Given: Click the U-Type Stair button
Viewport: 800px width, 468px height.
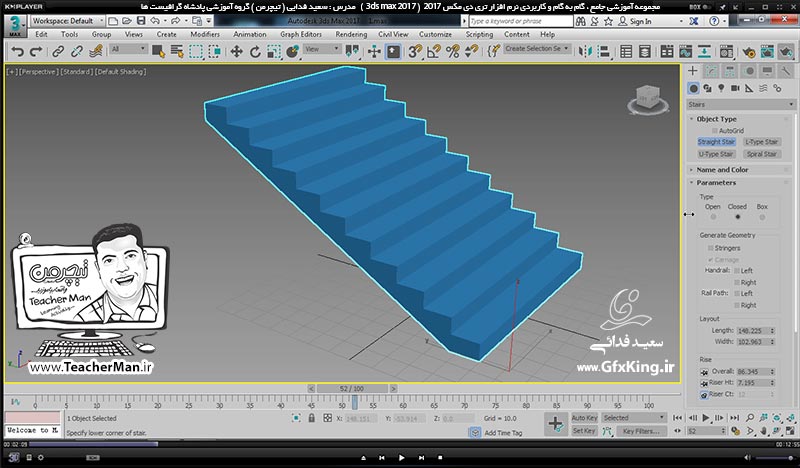Looking at the screenshot, I should [x=716, y=154].
